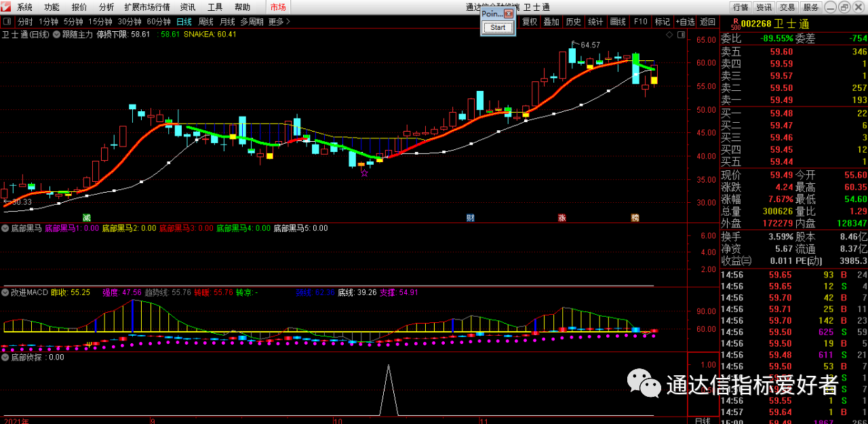The width and height of the screenshot is (868, 424).
Task: Click the 买五 price 59.44
Action: [781, 161]
